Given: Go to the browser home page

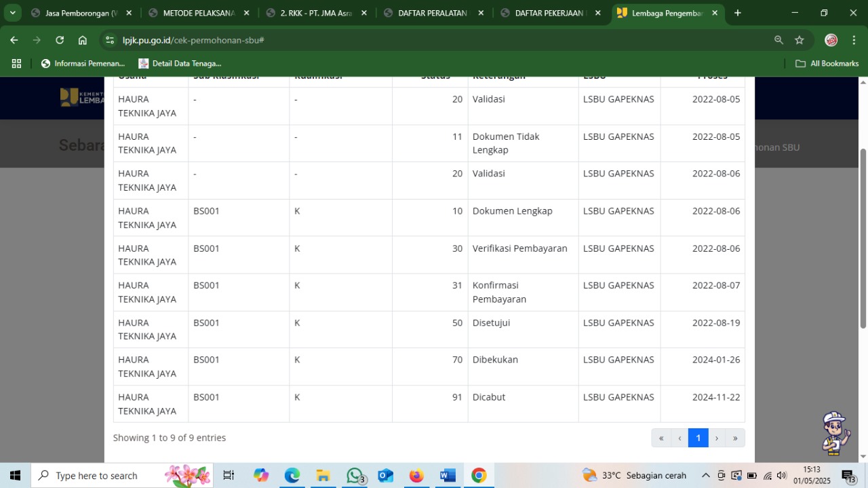Looking at the screenshot, I should pyautogui.click(x=83, y=40).
